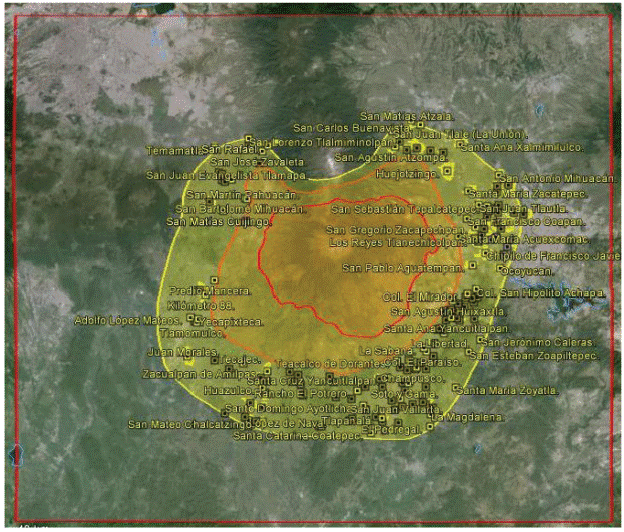Click the Kilometro 88 placemark label
The image size is (624, 532).
coord(201,303)
